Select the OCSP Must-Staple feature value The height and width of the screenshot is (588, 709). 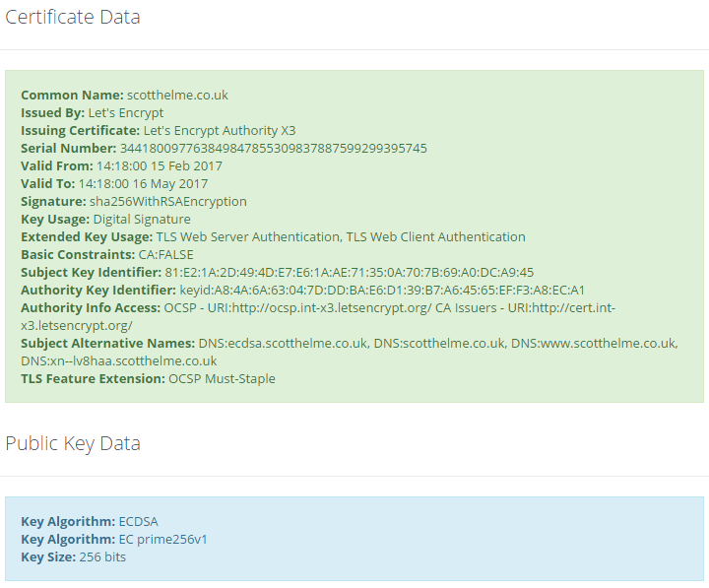click(222, 379)
